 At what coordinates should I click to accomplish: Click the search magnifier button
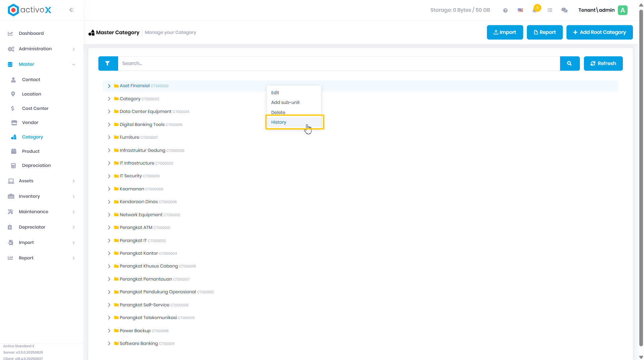[x=569, y=63]
